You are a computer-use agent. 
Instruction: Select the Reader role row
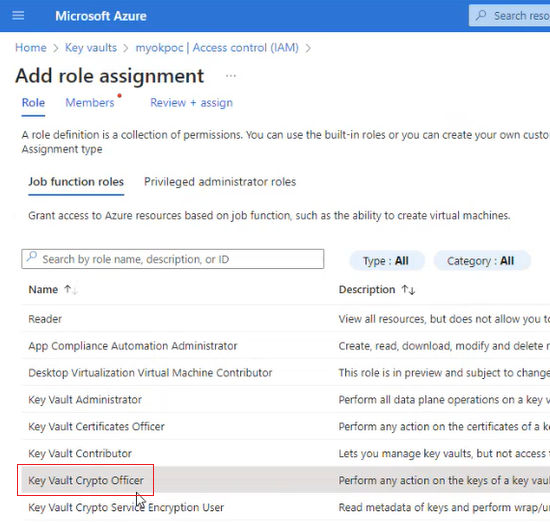tap(286, 319)
